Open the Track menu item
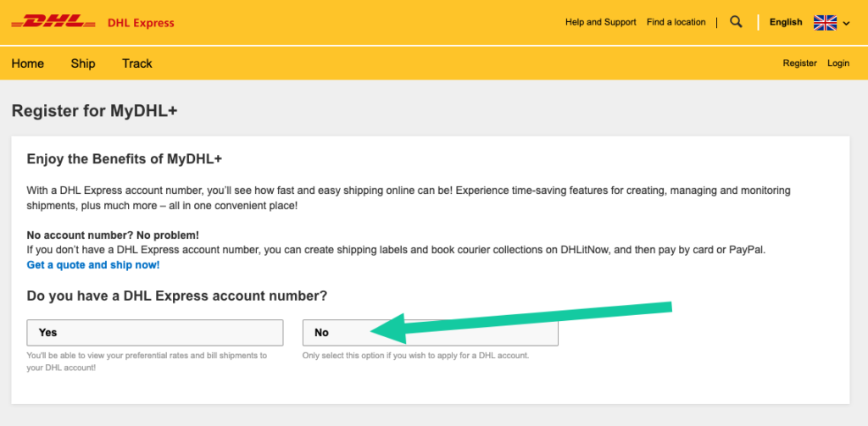The width and height of the screenshot is (868, 426). coord(137,64)
